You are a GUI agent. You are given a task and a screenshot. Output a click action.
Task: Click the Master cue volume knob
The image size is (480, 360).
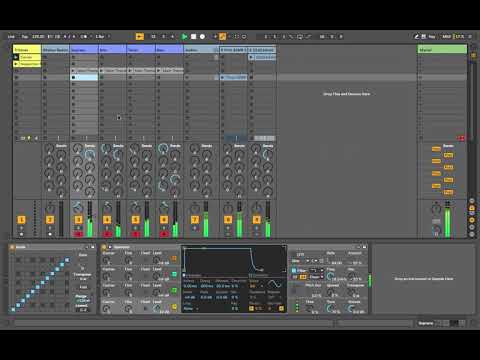pyautogui.click(x=436, y=229)
